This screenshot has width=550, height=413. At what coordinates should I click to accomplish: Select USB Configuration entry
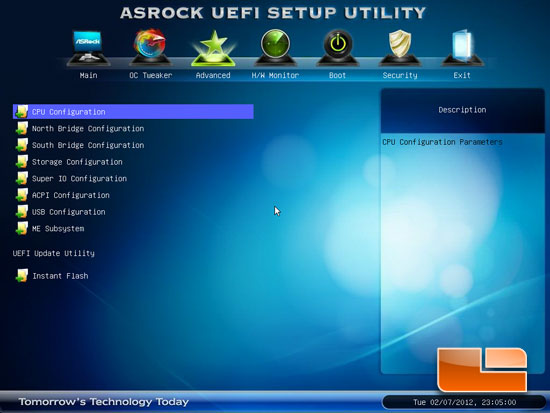(x=68, y=212)
